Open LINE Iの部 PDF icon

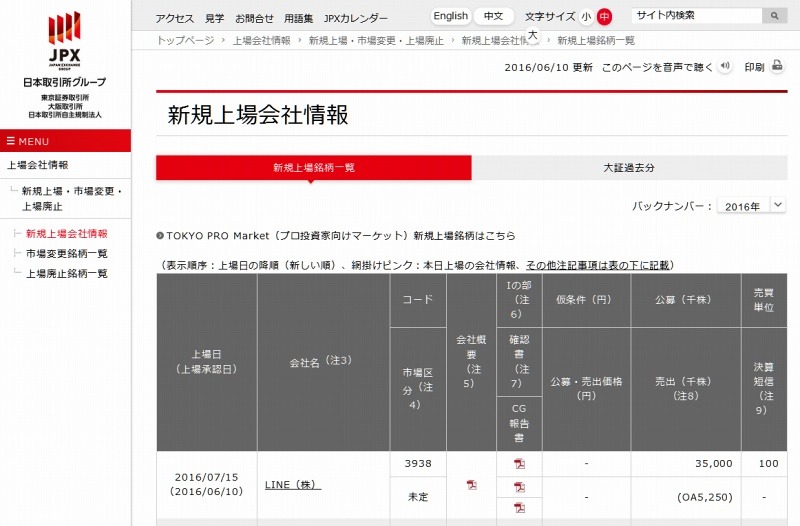click(519, 464)
